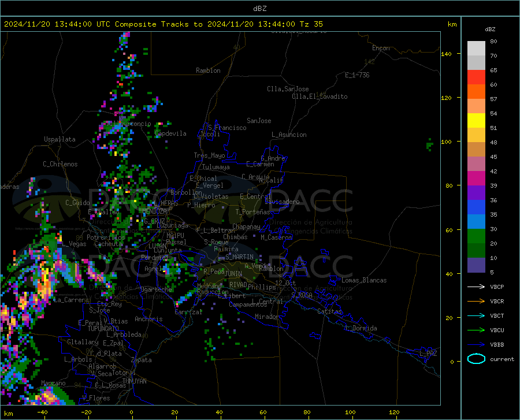Click the cyan VBCT arrow legend icon
The image size is (520, 420).
476,315
